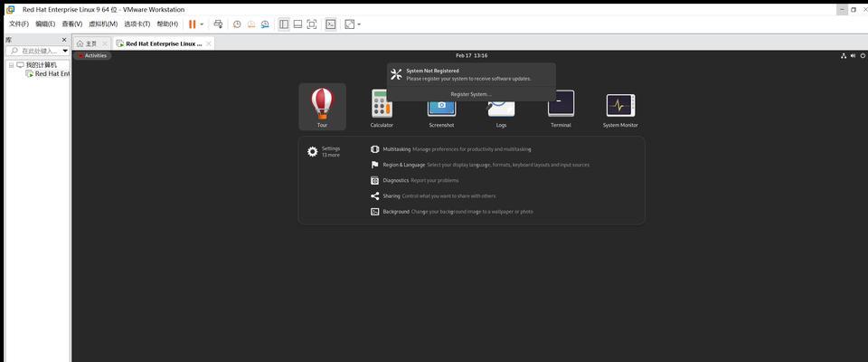Image resolution: width=868 pixels, height=362 pixels.
Task: Close the Red Hat Enterprise Linux tab
Action: pos(208,43)
